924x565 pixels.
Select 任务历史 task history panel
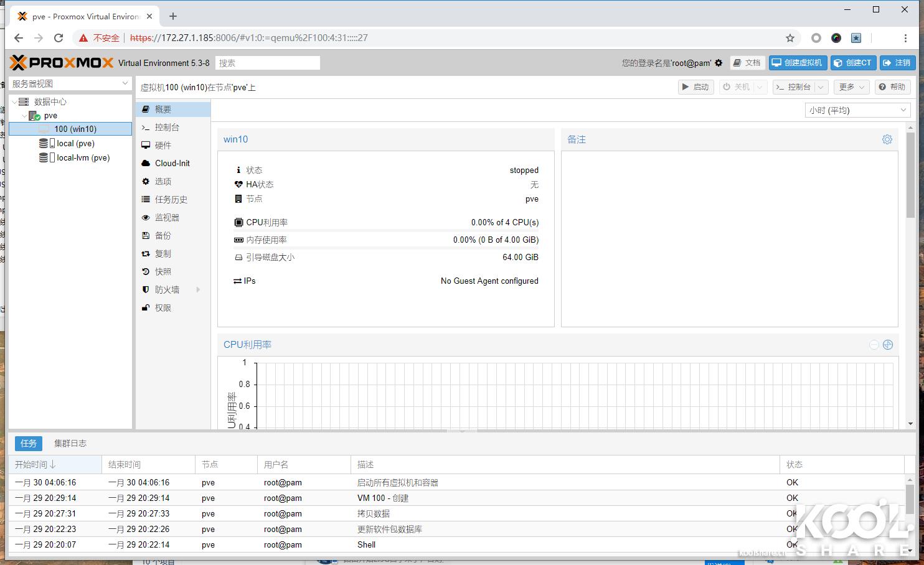171,199
